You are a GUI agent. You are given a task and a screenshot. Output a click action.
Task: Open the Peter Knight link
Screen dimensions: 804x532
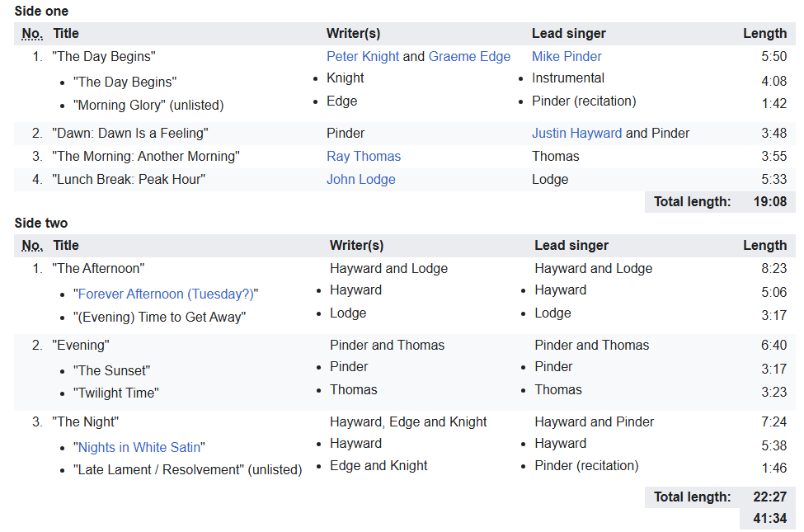[362, 57]
